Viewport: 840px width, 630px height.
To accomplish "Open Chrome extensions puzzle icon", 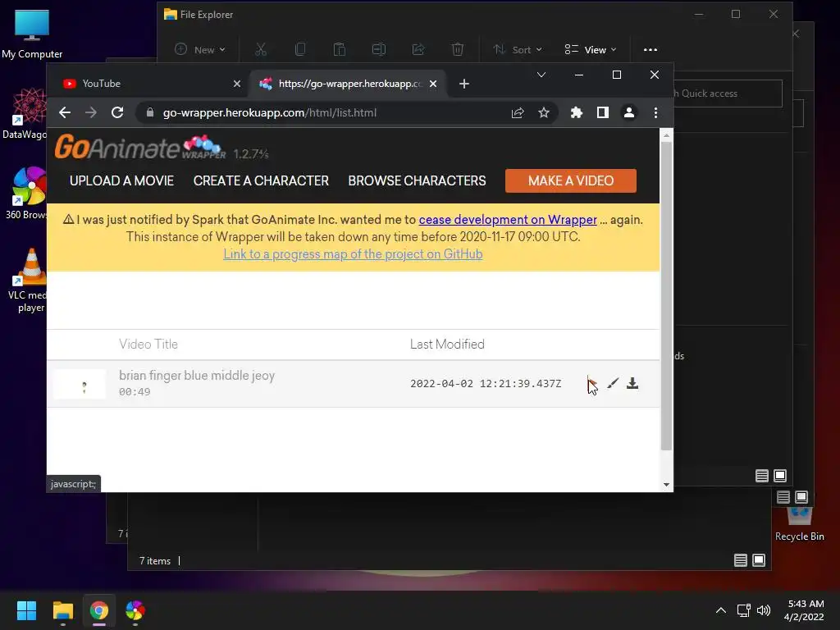I will pyautogui.click(x=577, y=112).
